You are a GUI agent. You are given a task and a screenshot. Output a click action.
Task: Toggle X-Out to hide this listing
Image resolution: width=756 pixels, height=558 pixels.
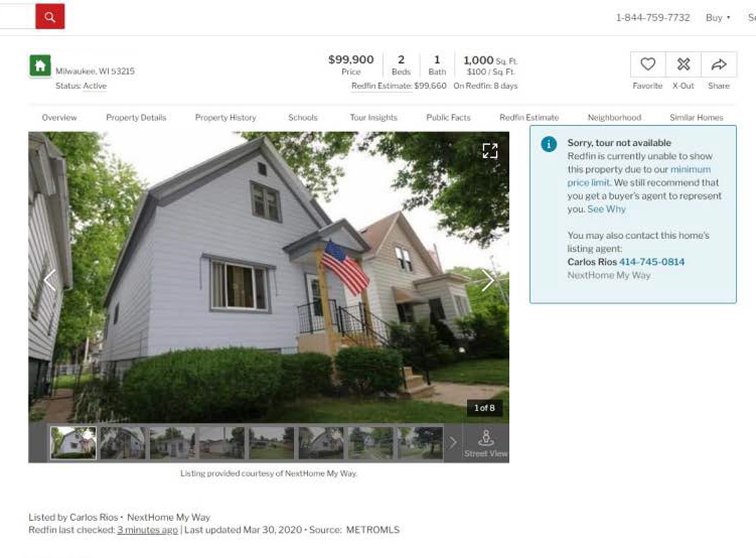coord(684,65)
